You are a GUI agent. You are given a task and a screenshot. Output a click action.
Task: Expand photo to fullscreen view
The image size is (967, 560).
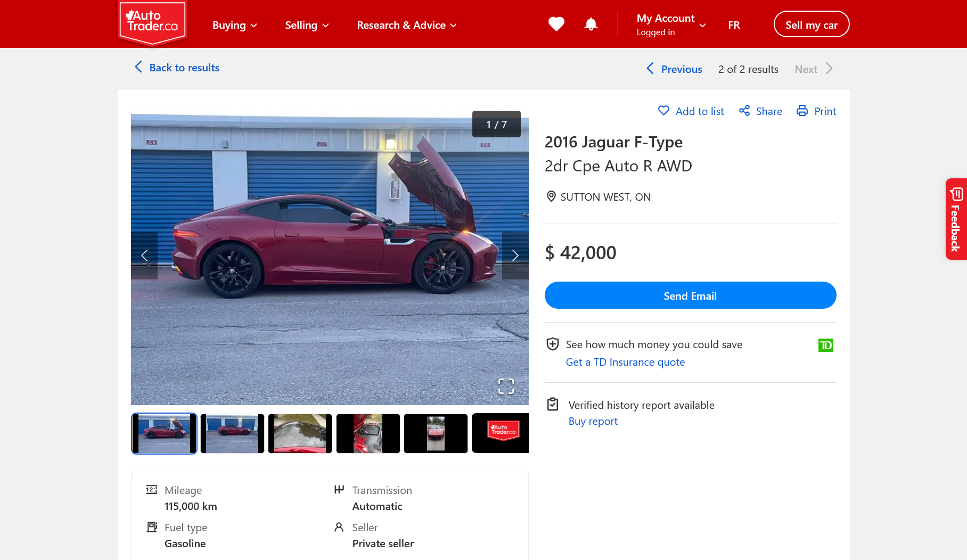pos(506,386)
